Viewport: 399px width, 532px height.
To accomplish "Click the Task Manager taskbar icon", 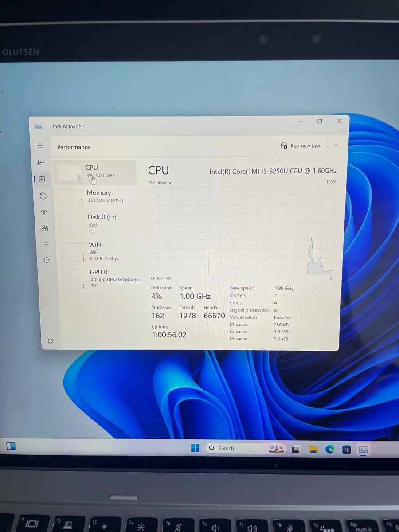I will [364, 449].
